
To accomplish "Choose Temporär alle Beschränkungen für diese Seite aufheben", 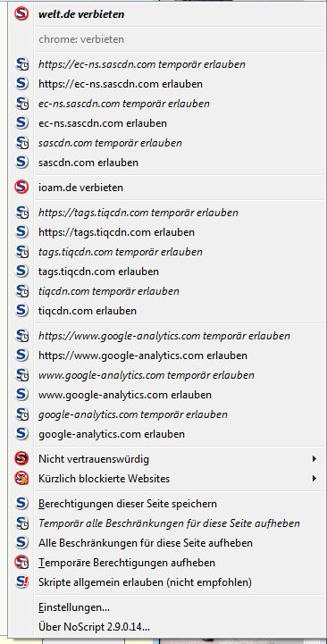I will point(167,523).
